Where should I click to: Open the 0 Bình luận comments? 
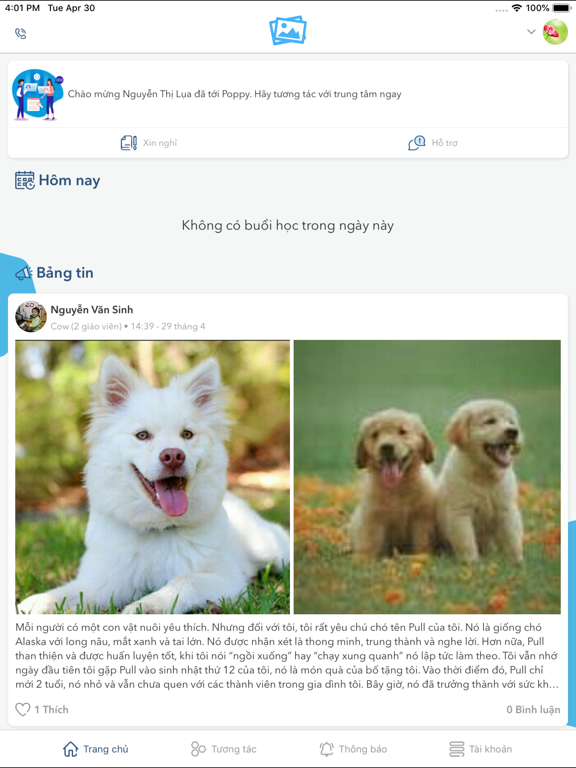coord(533,709)
